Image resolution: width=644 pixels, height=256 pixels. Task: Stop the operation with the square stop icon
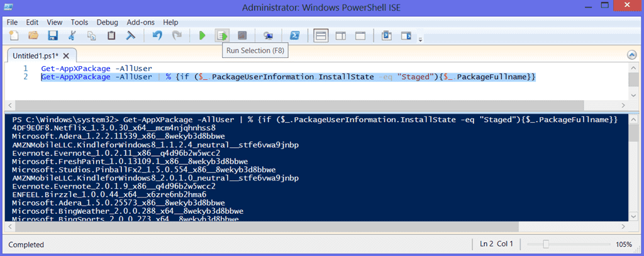(x=242, y=36)
